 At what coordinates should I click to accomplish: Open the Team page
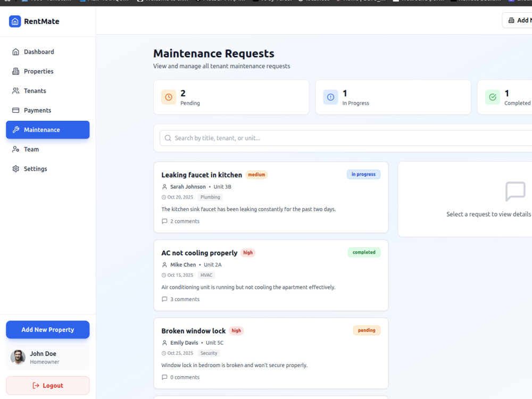coord(48,149)
